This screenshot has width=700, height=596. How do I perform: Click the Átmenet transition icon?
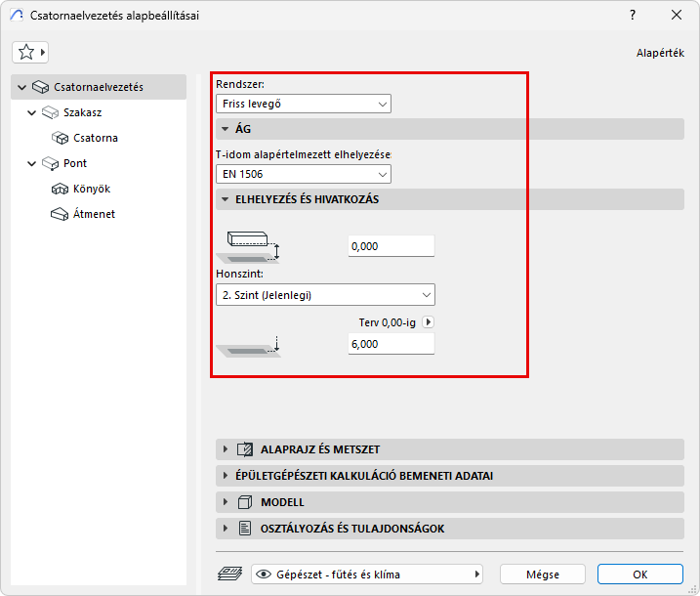click(60, 214)
